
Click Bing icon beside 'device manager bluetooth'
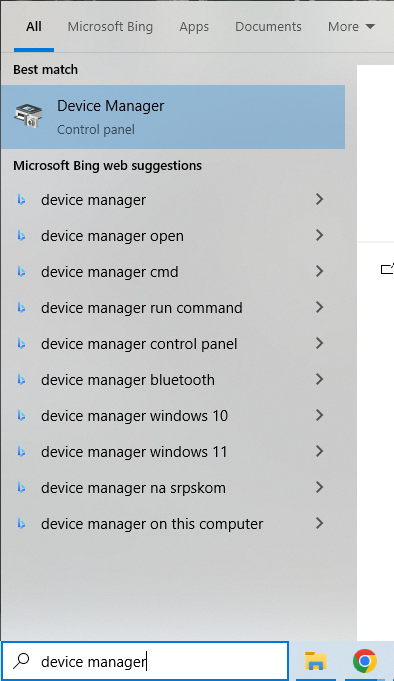tap(21, 380)
